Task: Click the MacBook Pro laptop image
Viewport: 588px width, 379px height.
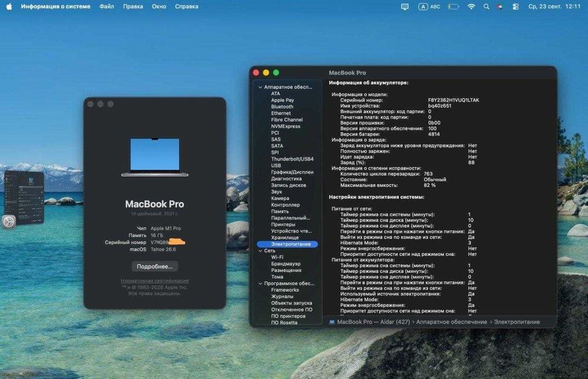Action: 155,157
